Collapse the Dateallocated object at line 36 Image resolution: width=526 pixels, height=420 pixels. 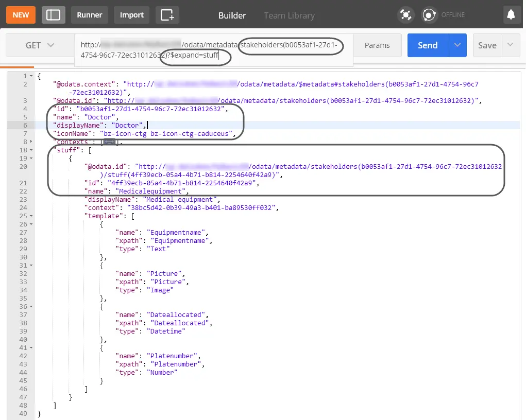pos(31,307)
